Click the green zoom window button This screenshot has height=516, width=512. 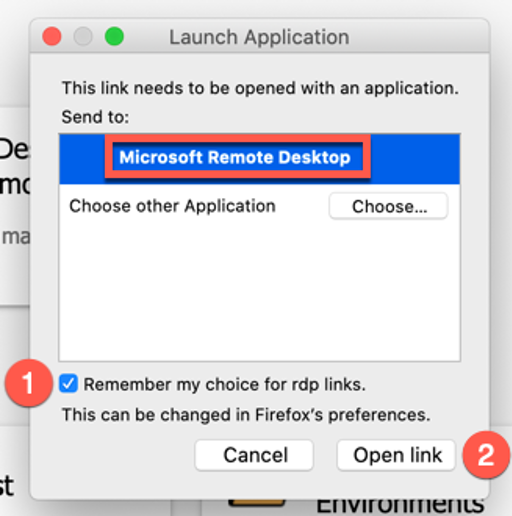[x=114, y=36]
